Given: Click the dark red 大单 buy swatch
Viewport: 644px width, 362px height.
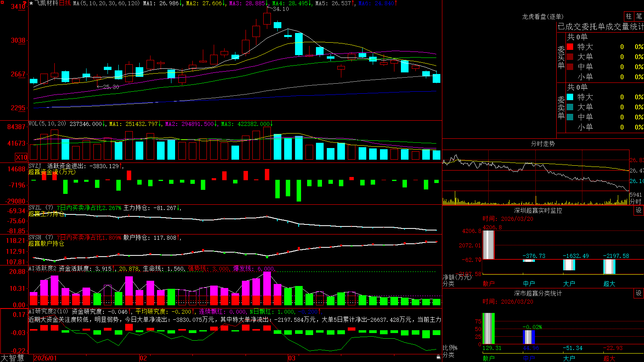Looking at the screenshot, I should click(x=570, y=57).
